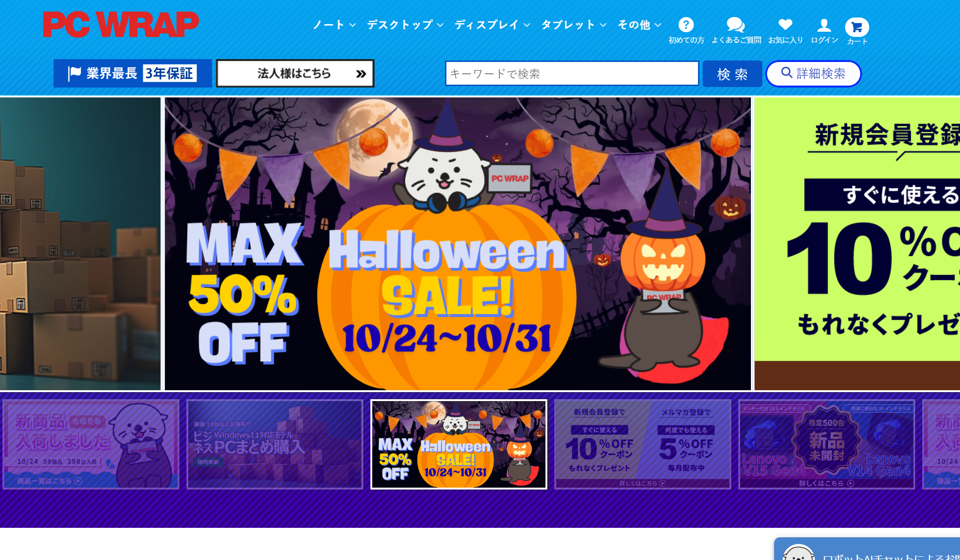960x560 pixels.
Task: Select the 10%OFF coupon carousel thumbnail
Action: click(x=643, y=444)
